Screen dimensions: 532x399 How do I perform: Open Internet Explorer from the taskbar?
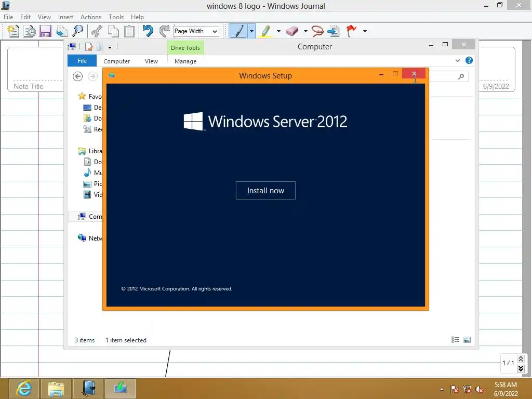23,389
